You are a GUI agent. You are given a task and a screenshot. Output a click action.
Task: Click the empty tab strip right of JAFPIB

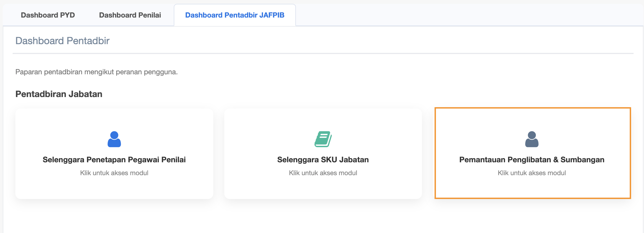(x=467, y=15)
